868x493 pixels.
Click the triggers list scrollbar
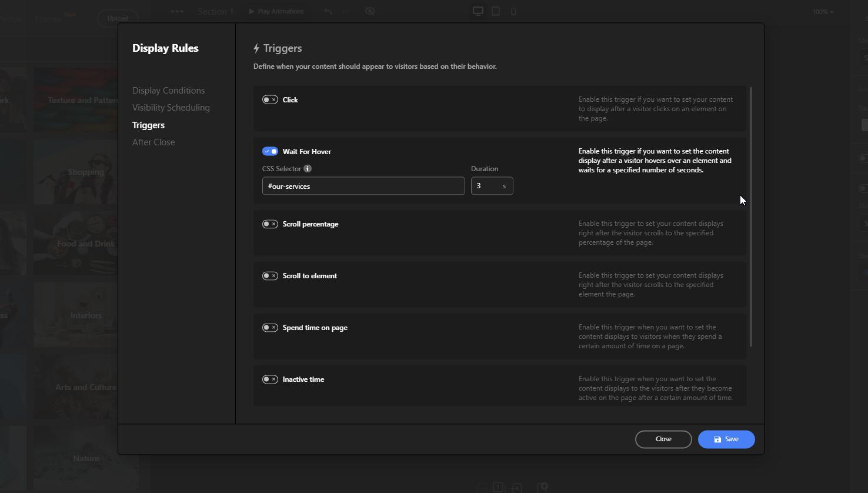[751, 216]
